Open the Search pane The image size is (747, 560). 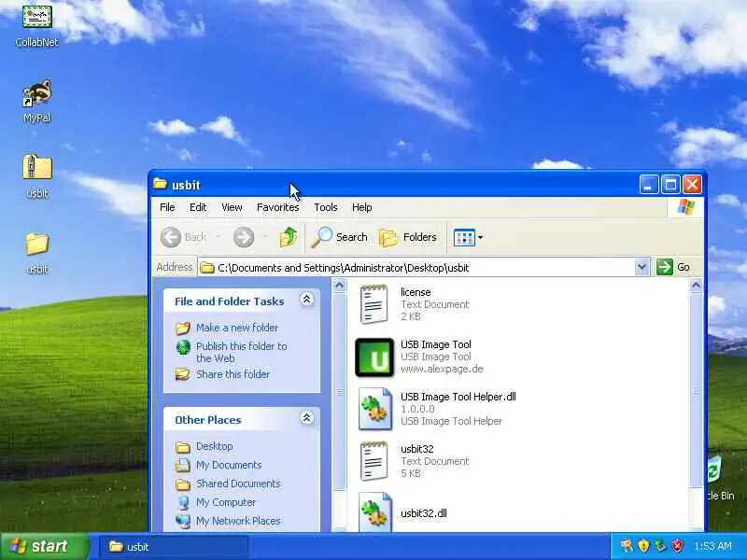[x=339, y=237]
